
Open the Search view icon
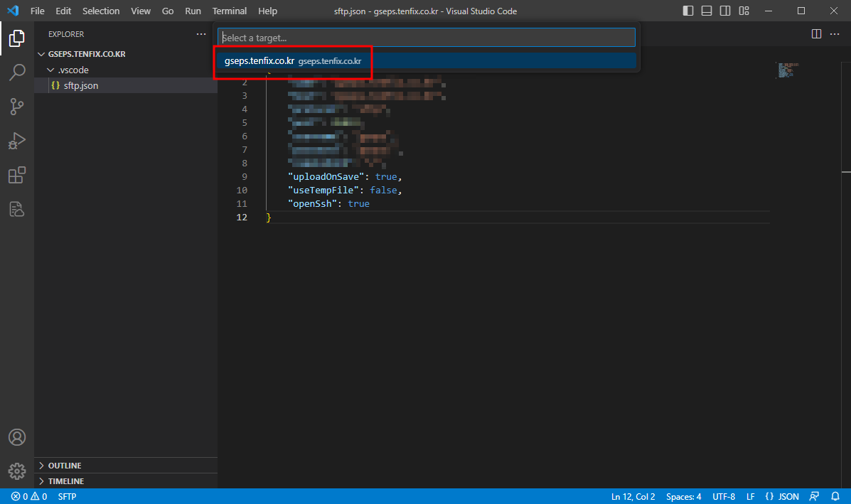17,73
